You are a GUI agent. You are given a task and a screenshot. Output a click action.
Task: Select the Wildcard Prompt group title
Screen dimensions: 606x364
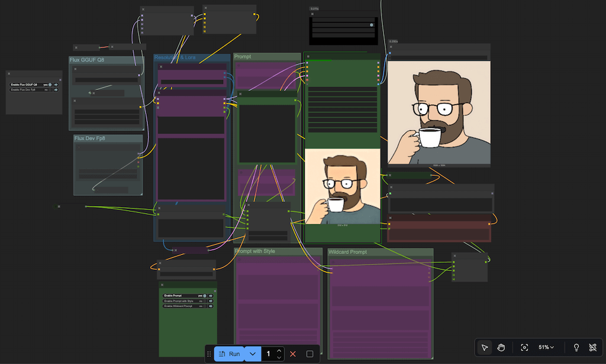tap(348, 252)
